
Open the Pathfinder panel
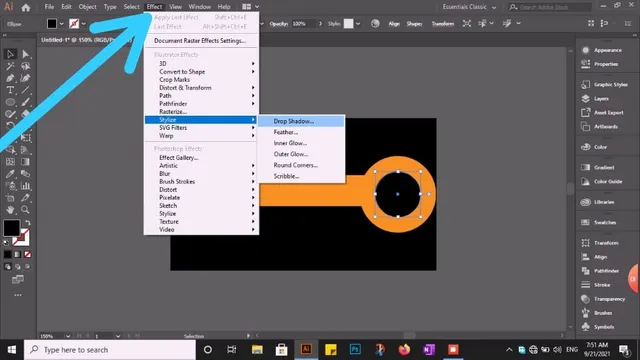coord(600,271)
